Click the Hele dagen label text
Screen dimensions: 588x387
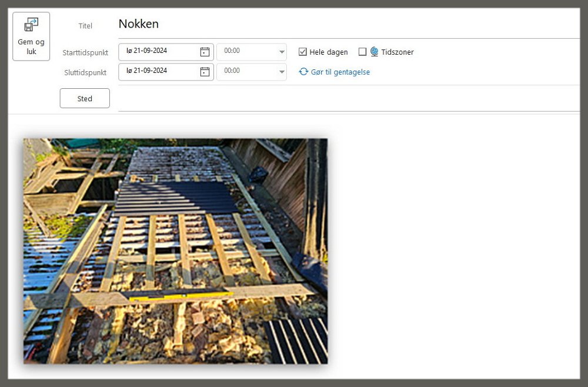(x=329, y=52)
